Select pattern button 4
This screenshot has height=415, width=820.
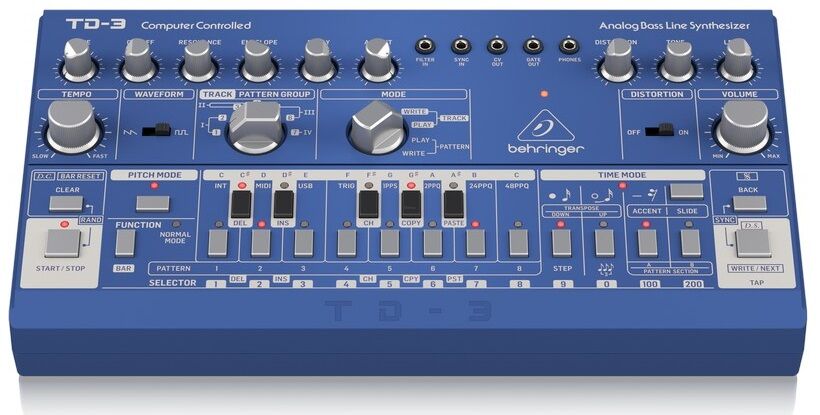[x=347, y=243]
